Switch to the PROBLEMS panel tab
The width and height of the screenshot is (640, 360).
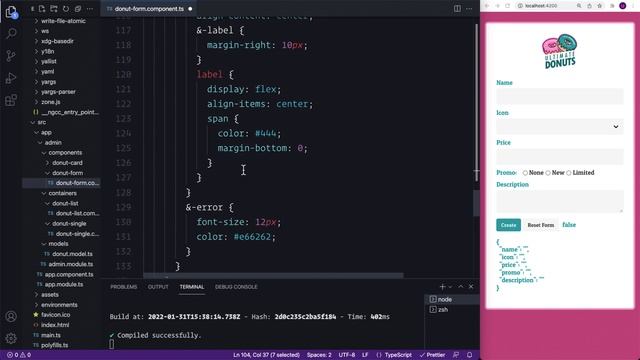(x=124, y=287)
